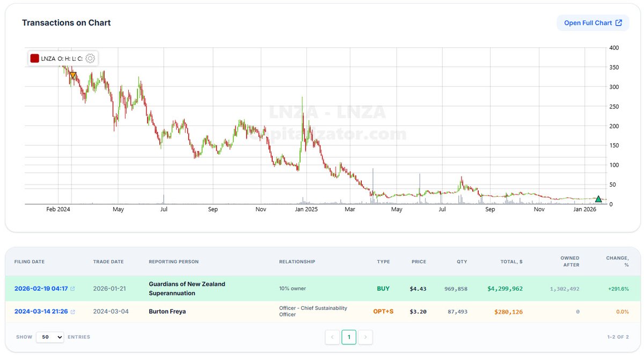Click the Type column header

point(383,262)
